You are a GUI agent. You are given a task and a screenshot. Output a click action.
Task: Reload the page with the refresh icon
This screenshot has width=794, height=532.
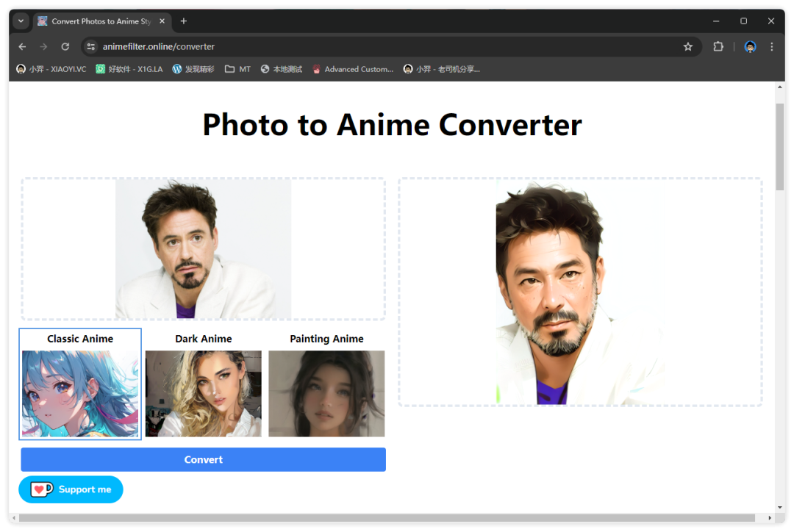[x=65, y=46]
